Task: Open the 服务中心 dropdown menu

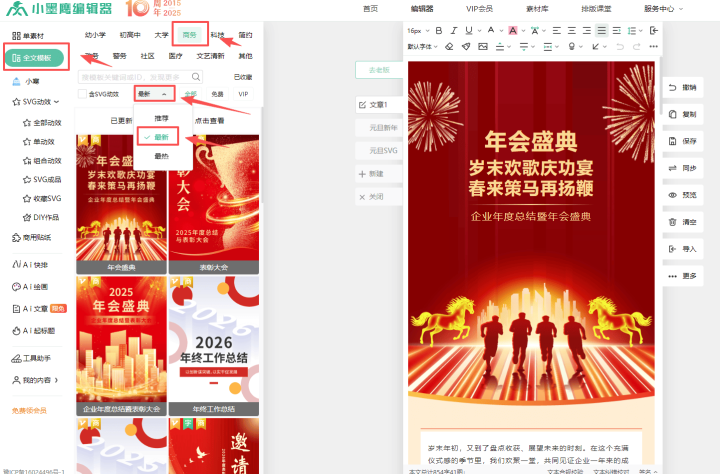Action: (x=663, y=8)
